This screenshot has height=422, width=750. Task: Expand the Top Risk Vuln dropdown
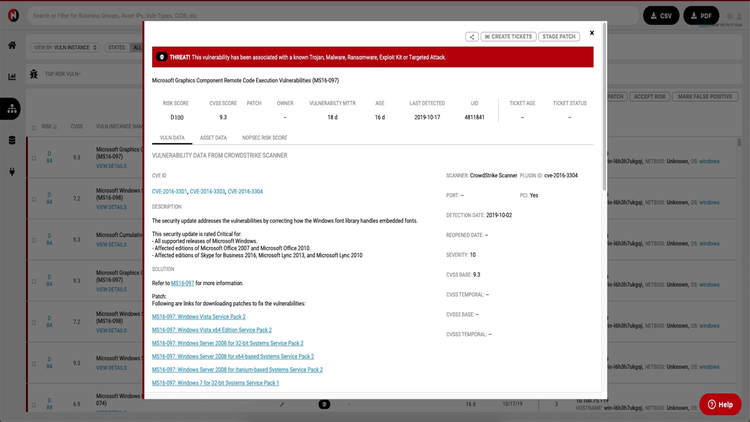(x=63, y=74)
